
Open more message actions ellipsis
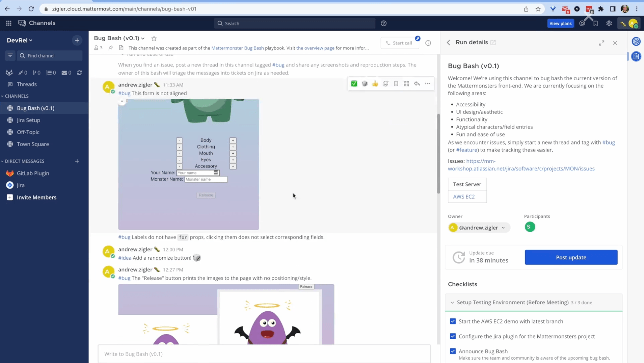pyautogui.click(x=427, y=84)
